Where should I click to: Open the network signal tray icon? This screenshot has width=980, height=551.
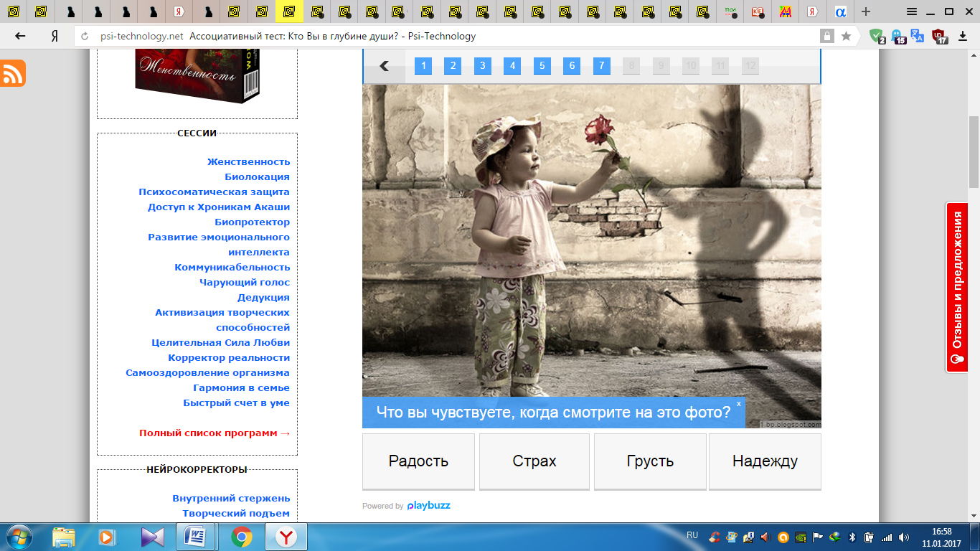pyautogui.click(x=887, y=537)
